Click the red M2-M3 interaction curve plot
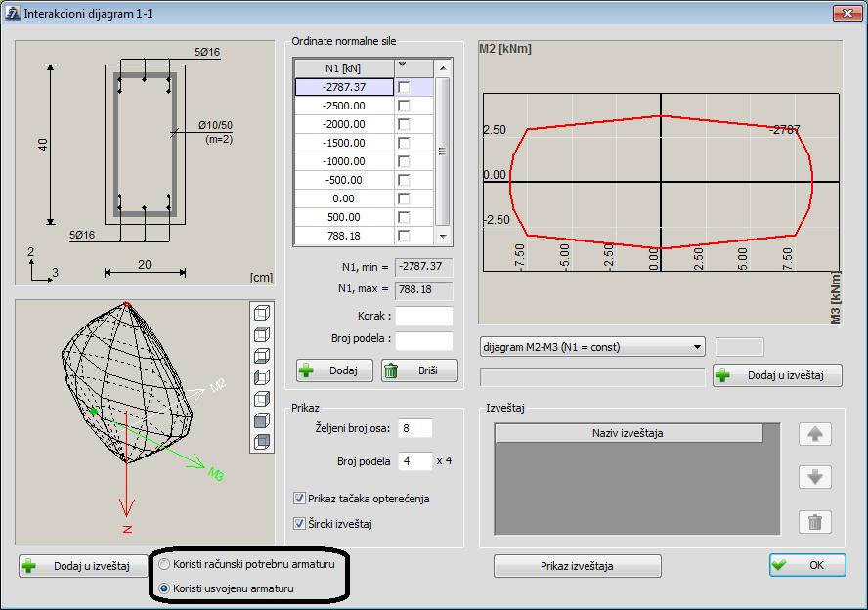The width and height of the screenshot is (868, 610). [661, 182]
